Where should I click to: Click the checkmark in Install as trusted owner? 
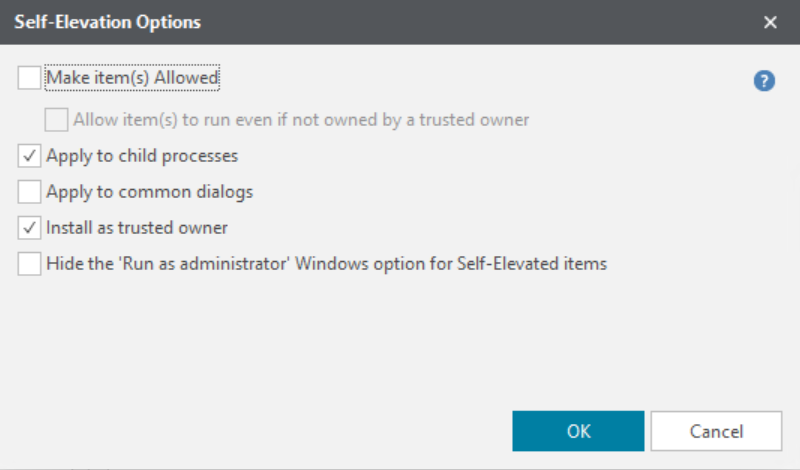[x=30, y=227]
